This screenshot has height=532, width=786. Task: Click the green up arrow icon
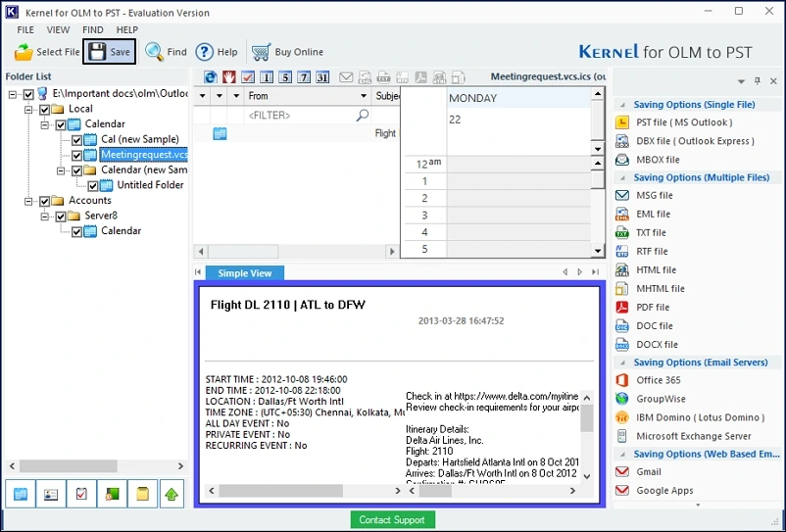[172, 494]
